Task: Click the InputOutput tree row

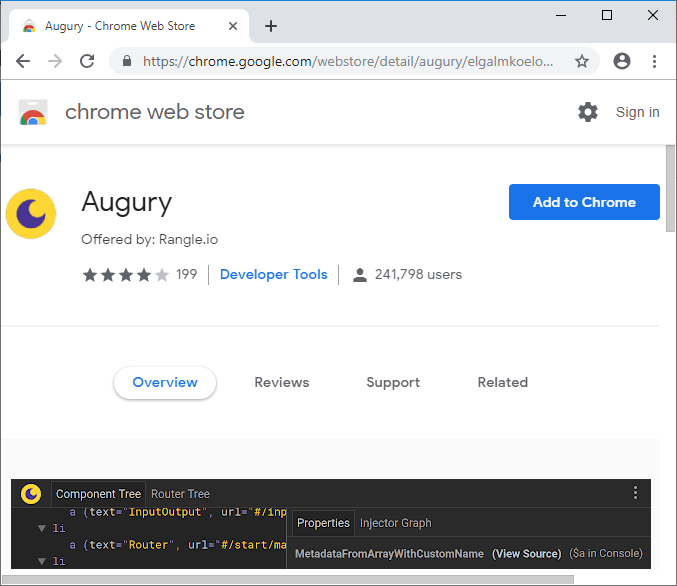Action: pyautogui.click(x=177, y=512)
